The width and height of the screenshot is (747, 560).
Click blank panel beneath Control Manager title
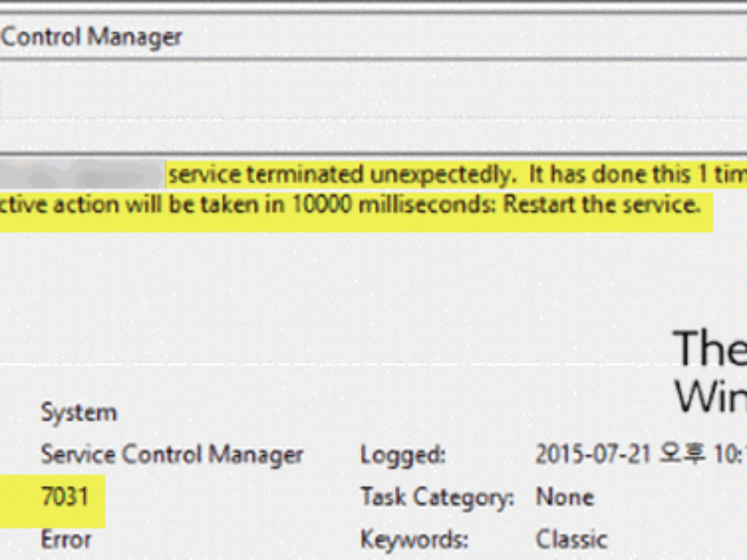tap(374, 105)
